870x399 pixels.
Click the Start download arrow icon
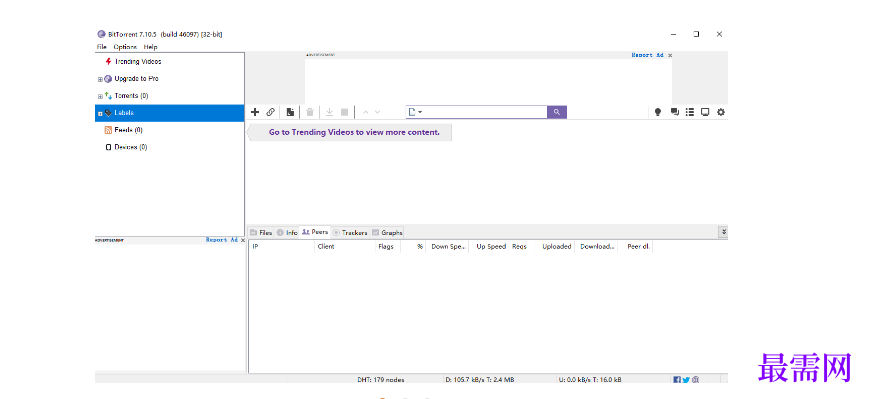329,112
